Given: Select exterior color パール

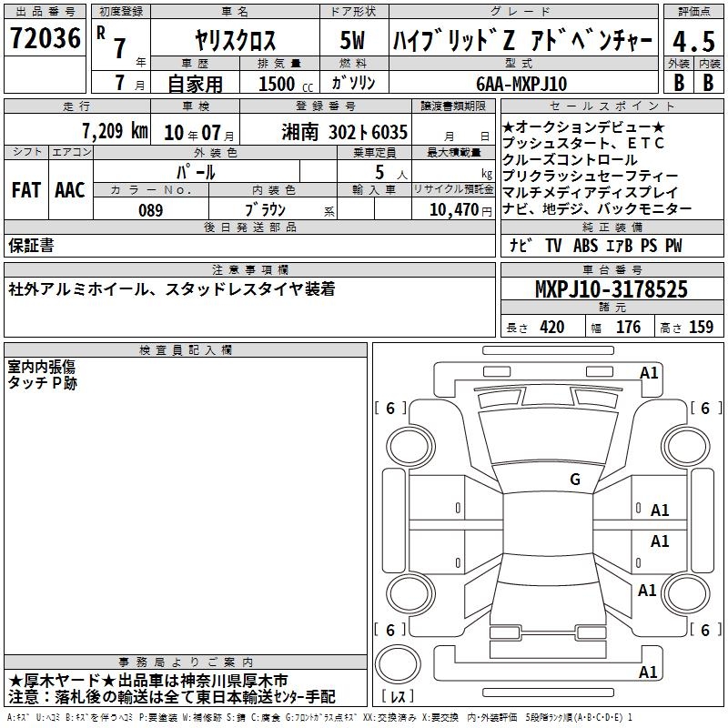Looking at the screenshot, I should 196,173.
